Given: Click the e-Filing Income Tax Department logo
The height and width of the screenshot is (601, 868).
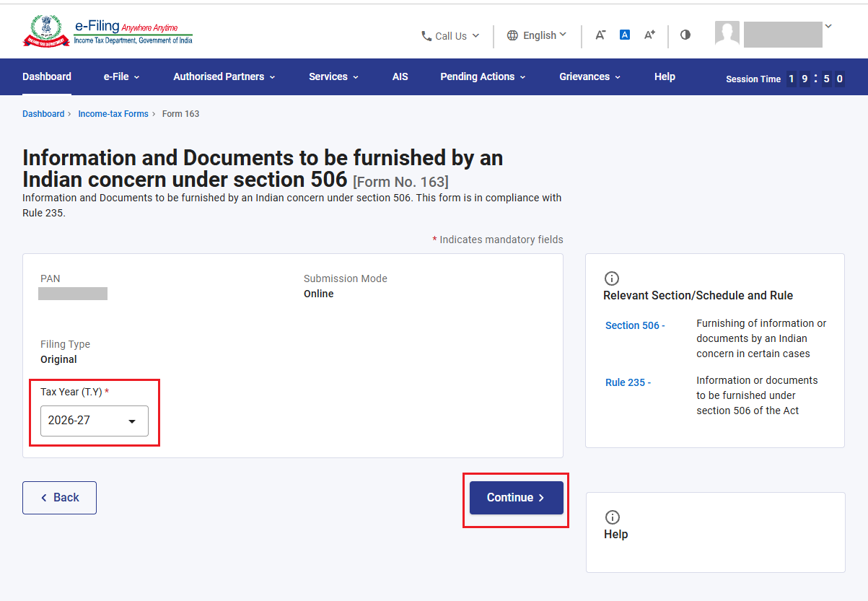Looking at the screenshot, I should 108,32.
